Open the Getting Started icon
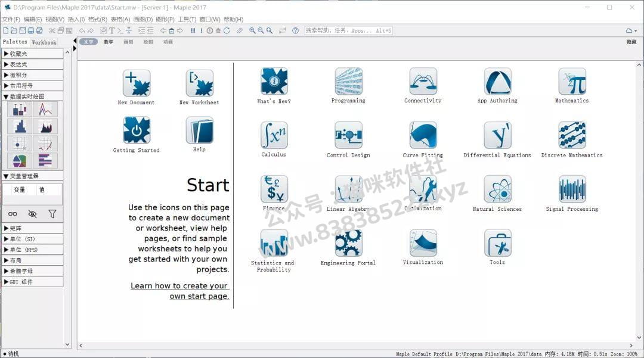The image size is (644, 358). tap(137, 130)
